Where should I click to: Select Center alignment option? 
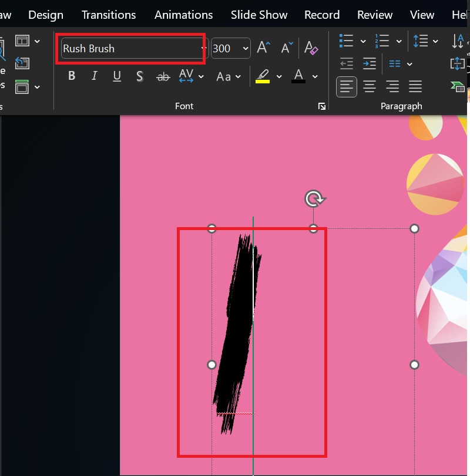coord(370,87)
